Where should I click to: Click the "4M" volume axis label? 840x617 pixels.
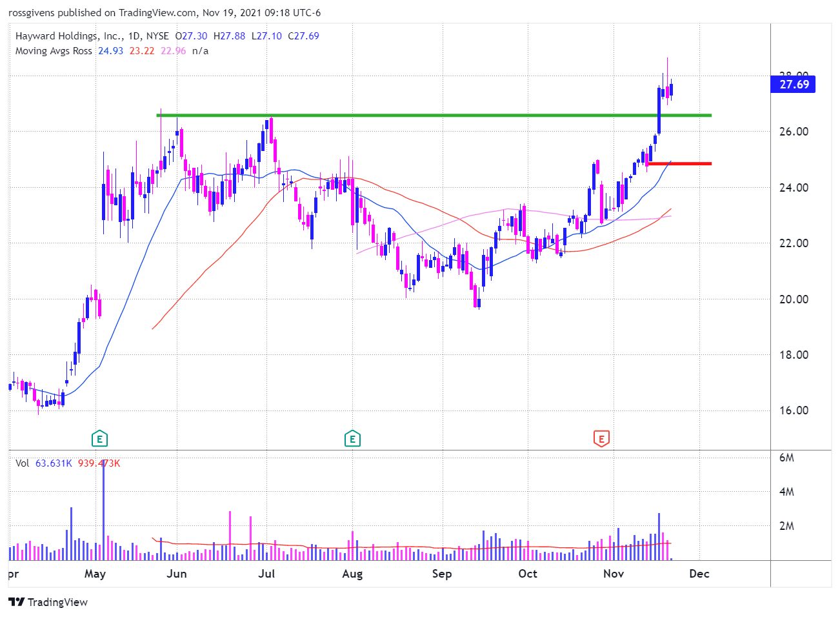point(786,492)
